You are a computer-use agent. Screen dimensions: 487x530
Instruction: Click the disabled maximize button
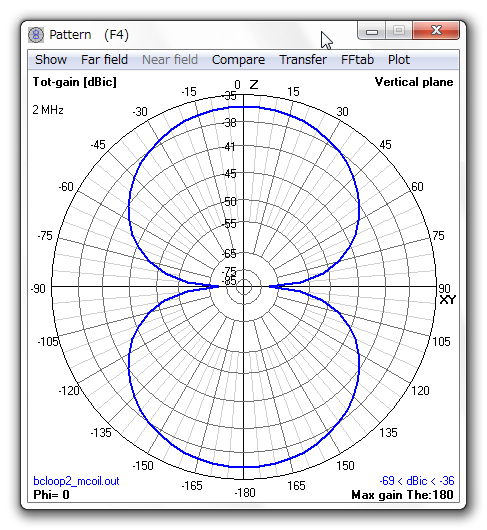(x=399, y=30)
